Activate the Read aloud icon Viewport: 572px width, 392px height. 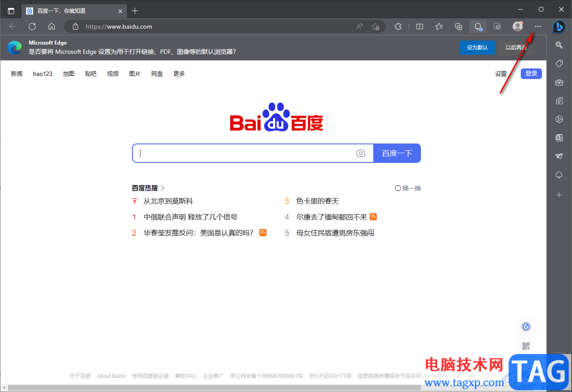click(x=360, y=26)
